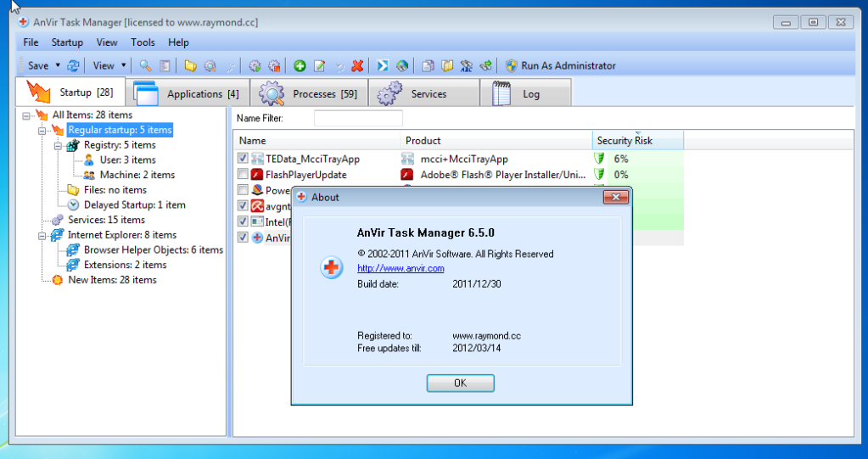Select Browser Helper Objects: 6 items
This screenshot has width=868, height=459.
point(154,249)
